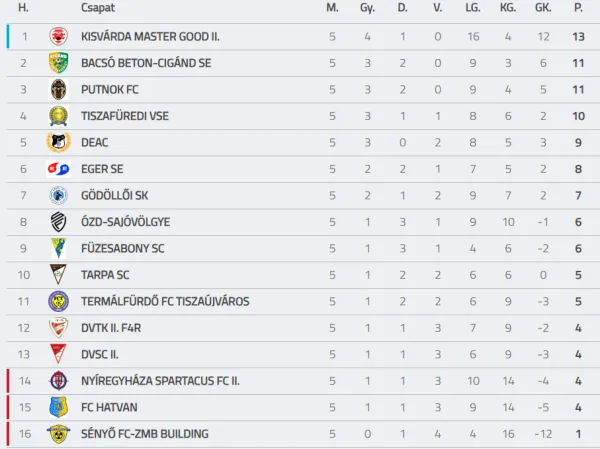
Task: Click the Füzesabony SC club logo
Action: click(59, 248)
